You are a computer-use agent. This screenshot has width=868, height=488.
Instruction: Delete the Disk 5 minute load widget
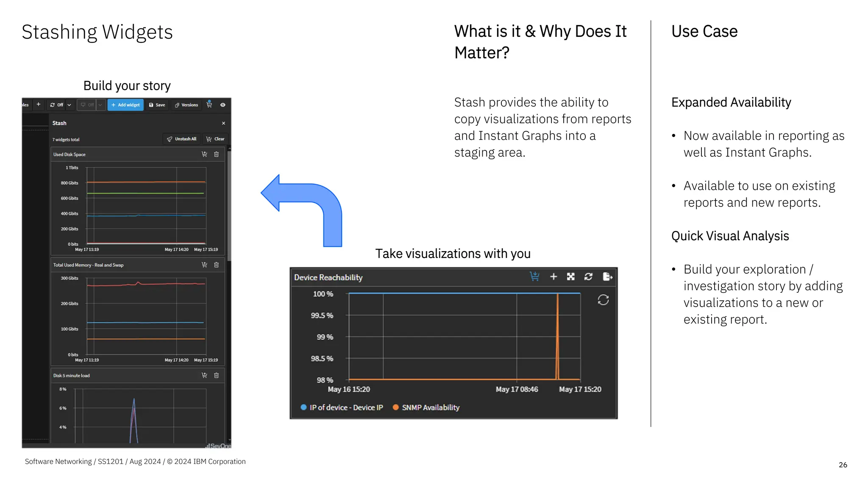point(217,375)
